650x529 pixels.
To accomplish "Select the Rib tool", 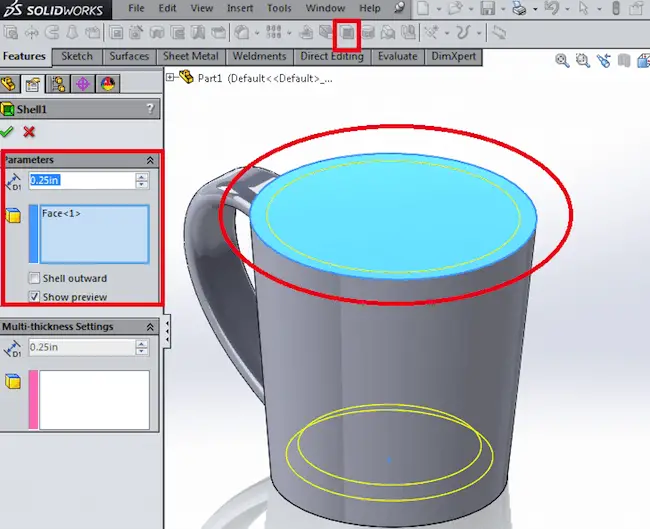I will click(x=306, y=32).
